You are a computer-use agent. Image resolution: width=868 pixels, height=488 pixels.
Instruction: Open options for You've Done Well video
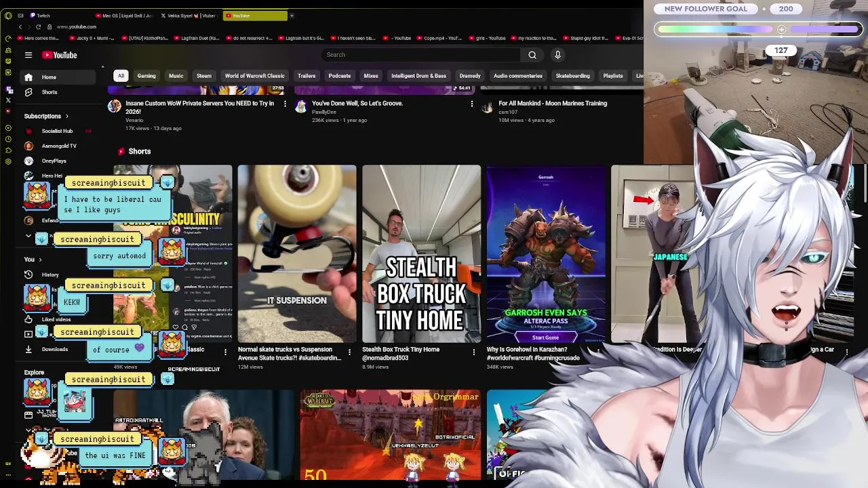click(x=471, y=104)
